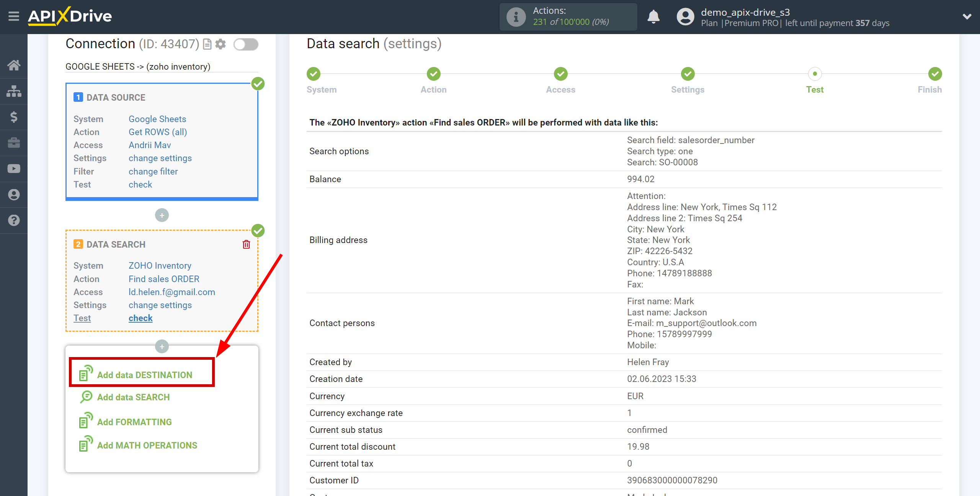Go to the Access wizard step
This screenshot has width=980, height=496.
560,74
